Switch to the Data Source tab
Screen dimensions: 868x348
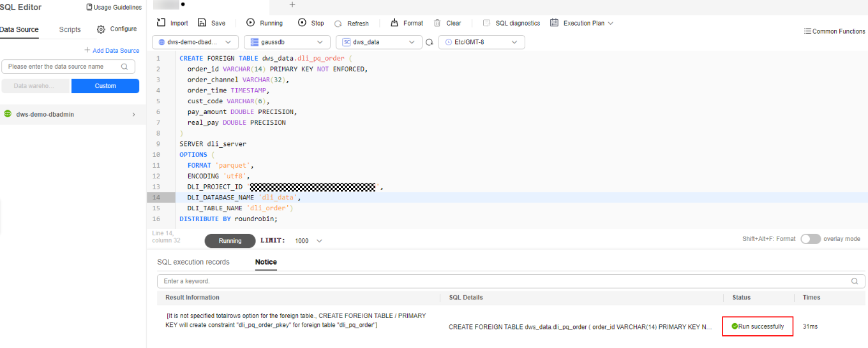tap(19, 29)
